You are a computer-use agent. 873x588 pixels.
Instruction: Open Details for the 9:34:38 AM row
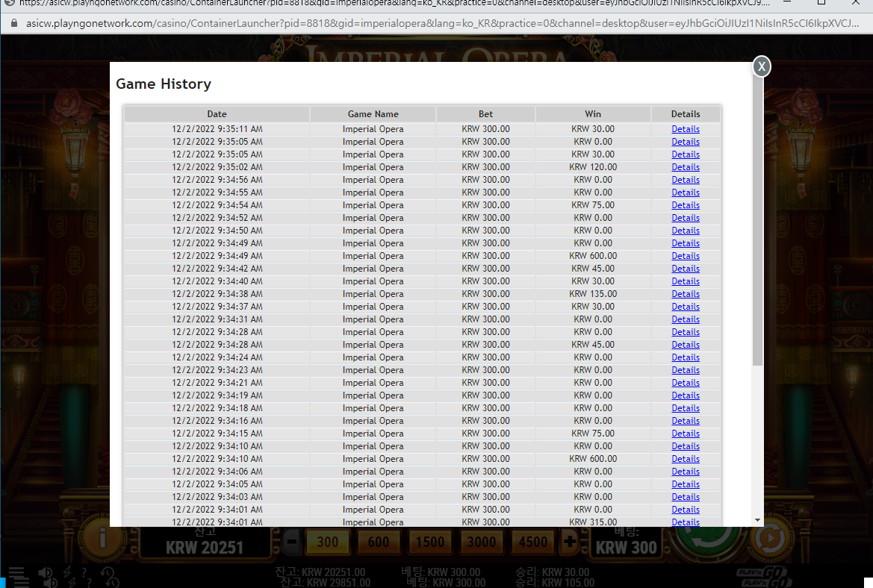[686, 294]
